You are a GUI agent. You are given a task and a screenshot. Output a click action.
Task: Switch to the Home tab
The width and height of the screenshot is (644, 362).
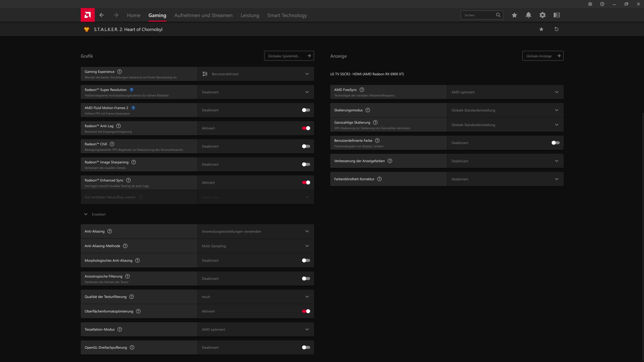click(133, 15)
